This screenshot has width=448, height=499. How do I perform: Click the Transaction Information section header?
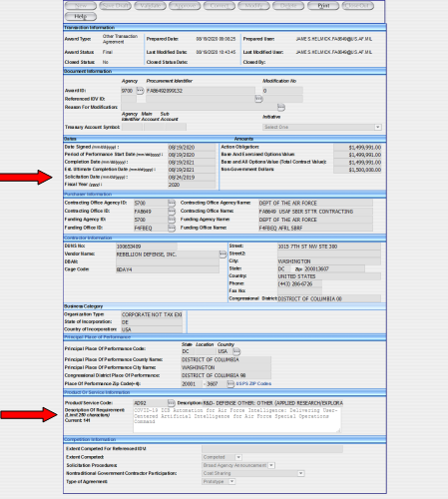tap(224, 28)
